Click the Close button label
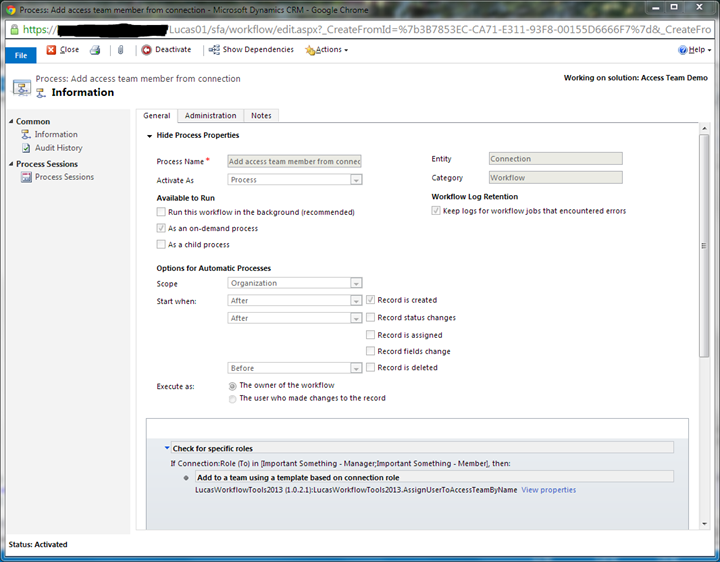This screenshot has height=562, width=720. [69, 50]
